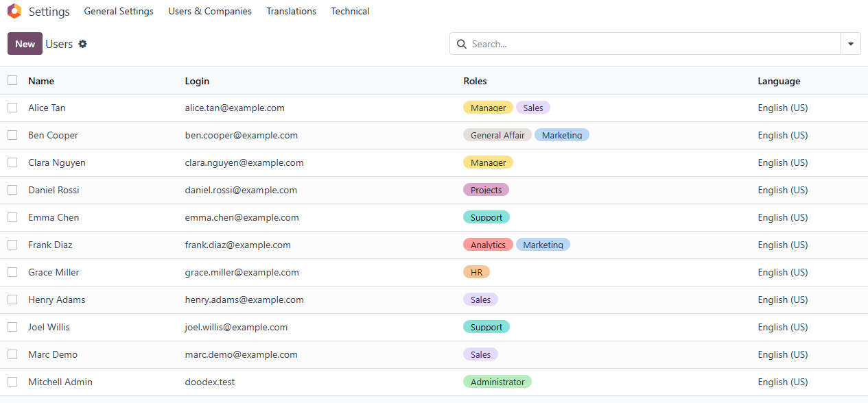Click Ben Cooper's blue Marketing tag
Image resolution: width=868 pixels, height=403 pixels.
click(562, 135)
